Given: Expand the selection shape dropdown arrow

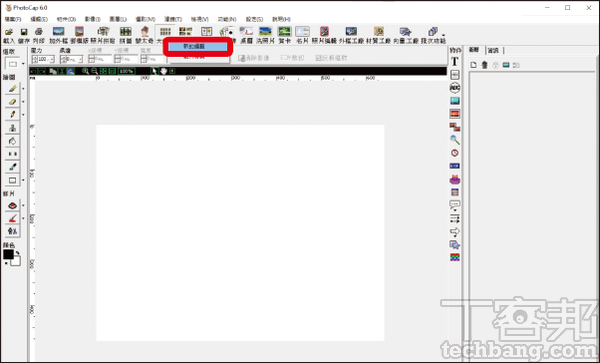Looking at the screenshot, I should [23, 64].
